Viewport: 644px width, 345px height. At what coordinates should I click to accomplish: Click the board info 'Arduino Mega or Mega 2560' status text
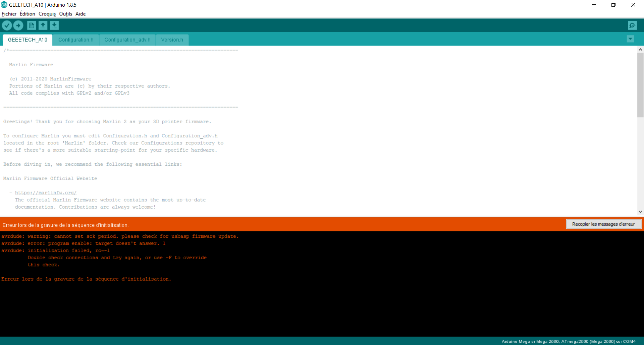(x=569, y=341)
